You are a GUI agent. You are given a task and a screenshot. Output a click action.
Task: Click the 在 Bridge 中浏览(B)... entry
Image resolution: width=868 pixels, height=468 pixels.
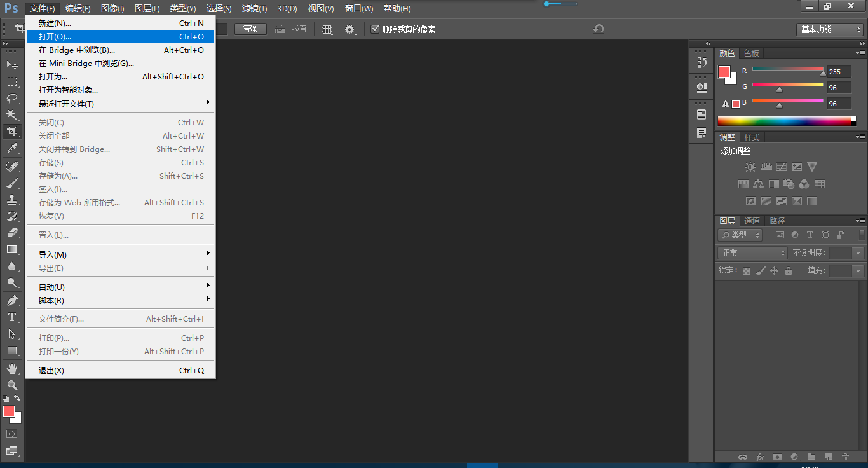(121, 50)
